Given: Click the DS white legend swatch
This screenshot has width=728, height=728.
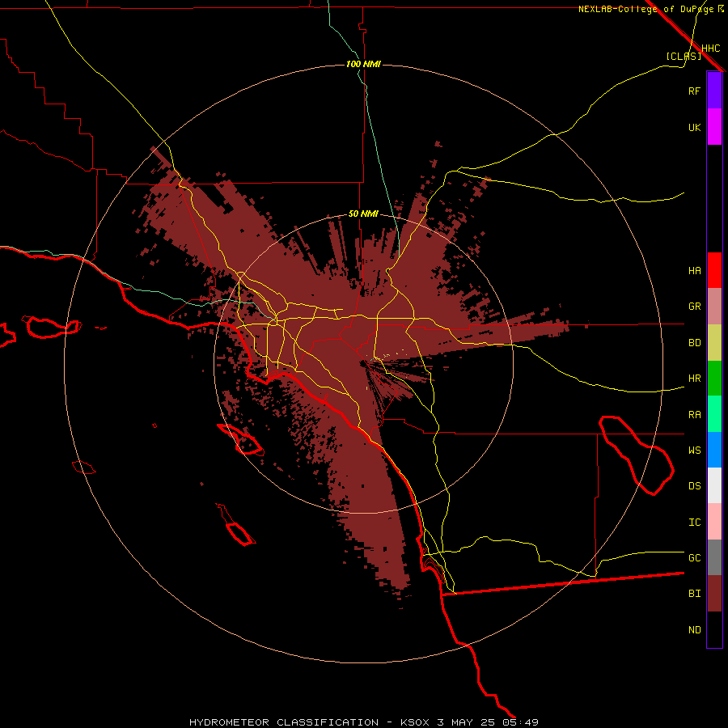Looking at the screenshot, I should coord(714,485).
